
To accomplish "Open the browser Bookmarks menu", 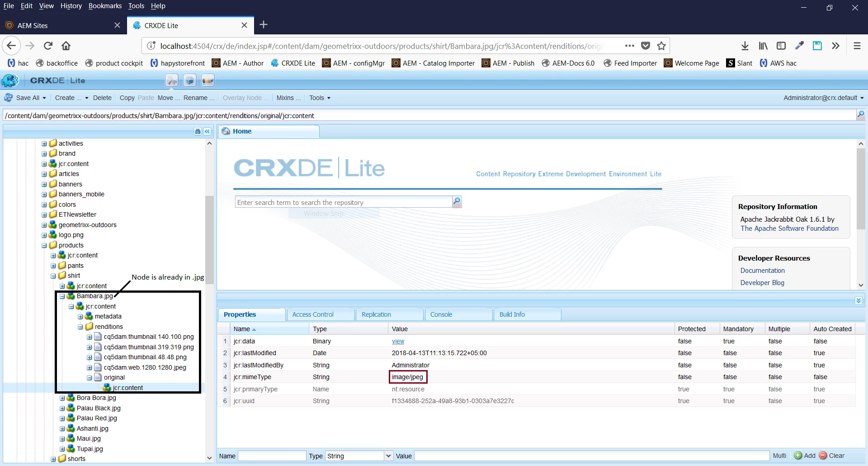I will click(105, 6).
